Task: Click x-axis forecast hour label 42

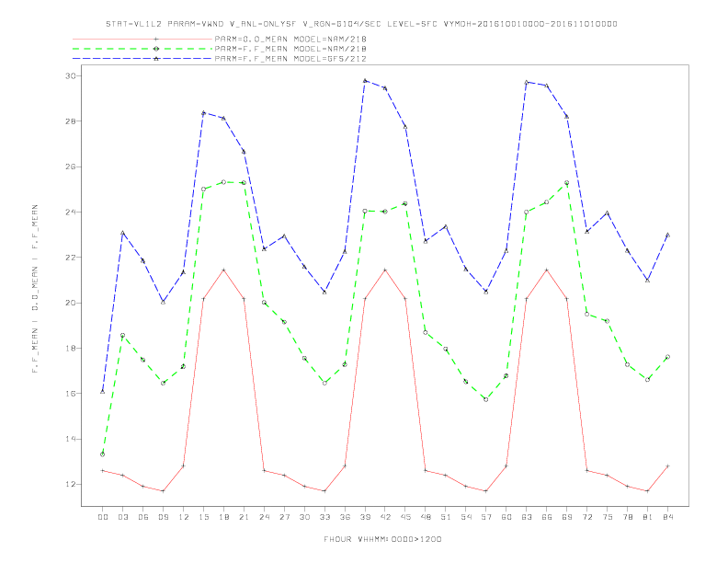Action: (x=385, y=517)
